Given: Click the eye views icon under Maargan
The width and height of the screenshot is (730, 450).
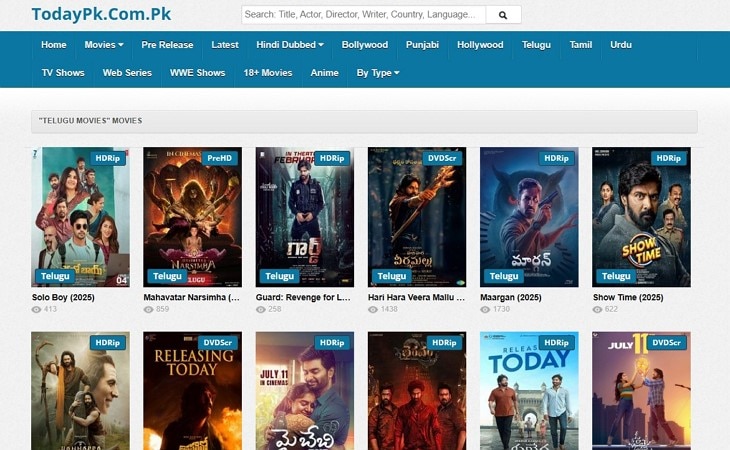Looking at the screenshot, I should click(485, 309).
